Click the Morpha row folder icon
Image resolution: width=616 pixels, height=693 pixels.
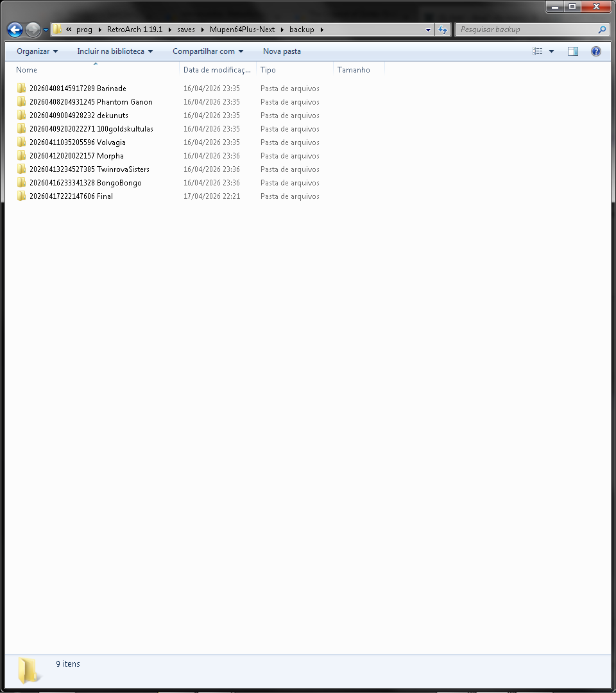point(22,155)
